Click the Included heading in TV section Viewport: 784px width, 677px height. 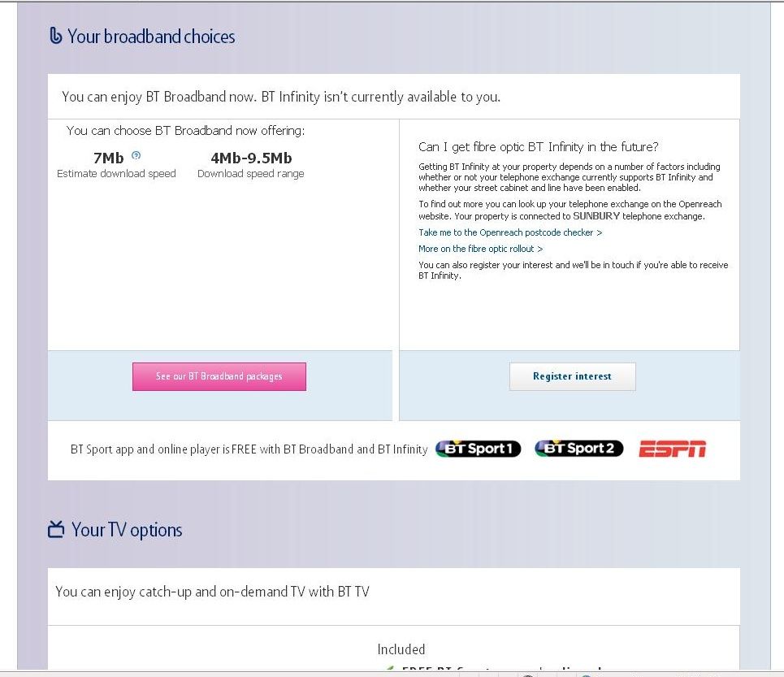(x=401, y=649)
